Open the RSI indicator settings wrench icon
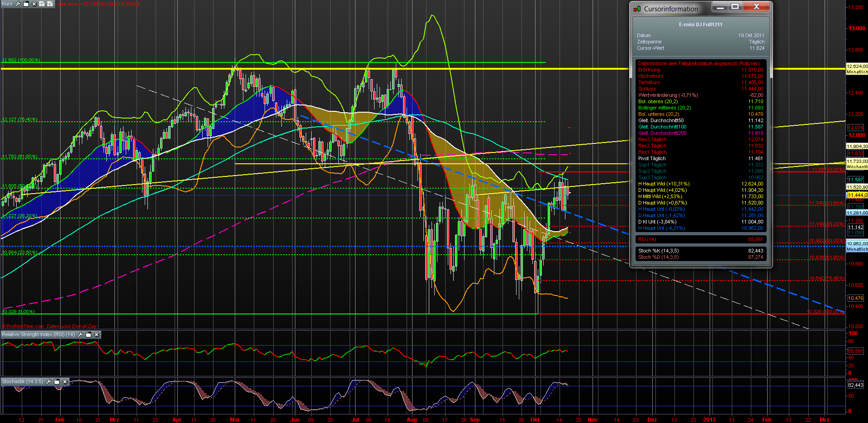This screenshot has width=868, height=423. pos(81,335)
